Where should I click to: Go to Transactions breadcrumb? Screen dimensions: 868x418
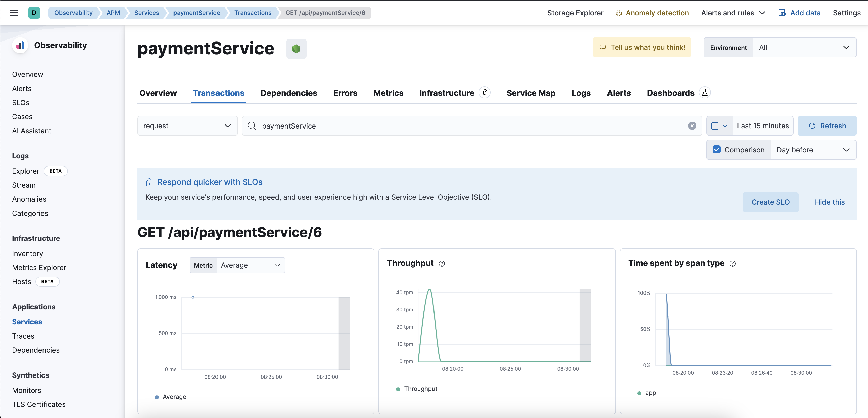[253, 13]
